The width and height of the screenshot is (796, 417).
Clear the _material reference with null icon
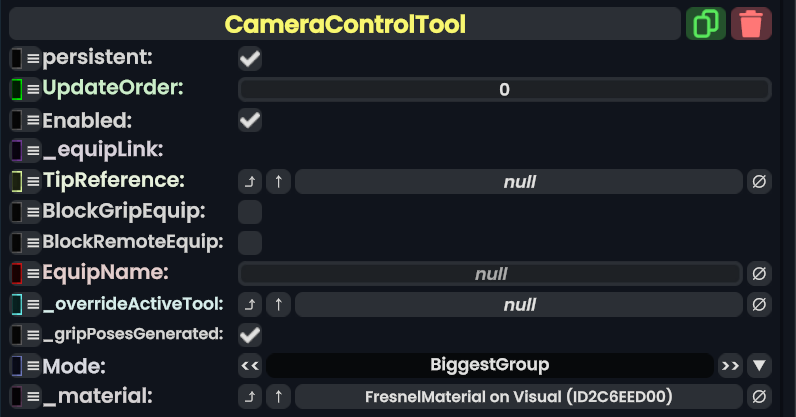point(759,396)
